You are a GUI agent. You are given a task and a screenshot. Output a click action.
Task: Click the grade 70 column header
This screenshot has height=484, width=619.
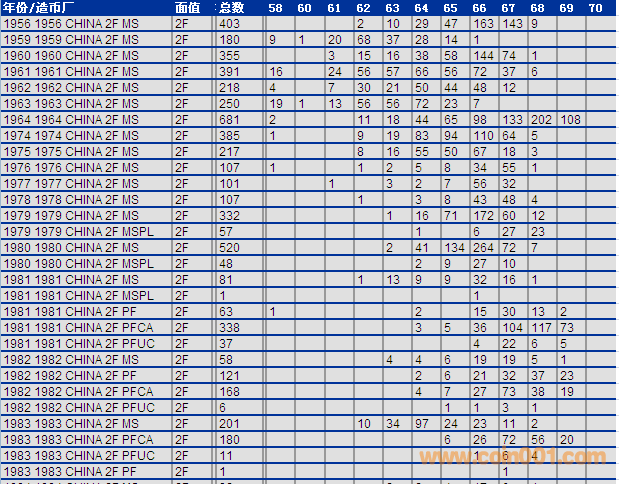click(595, 7)
